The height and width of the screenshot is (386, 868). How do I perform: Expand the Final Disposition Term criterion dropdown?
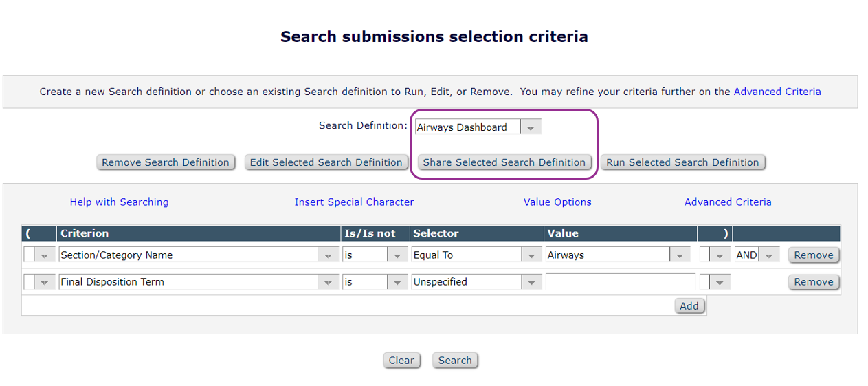coord(329,282)
